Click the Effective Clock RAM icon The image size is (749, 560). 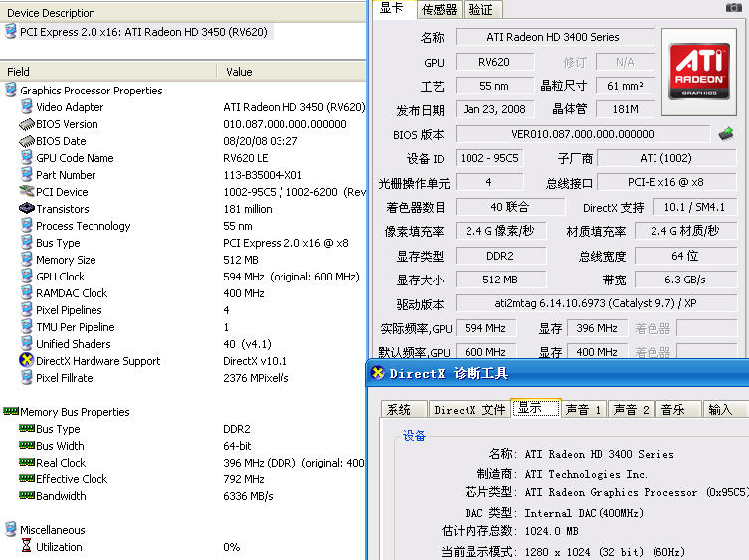(x=27, y=478)
